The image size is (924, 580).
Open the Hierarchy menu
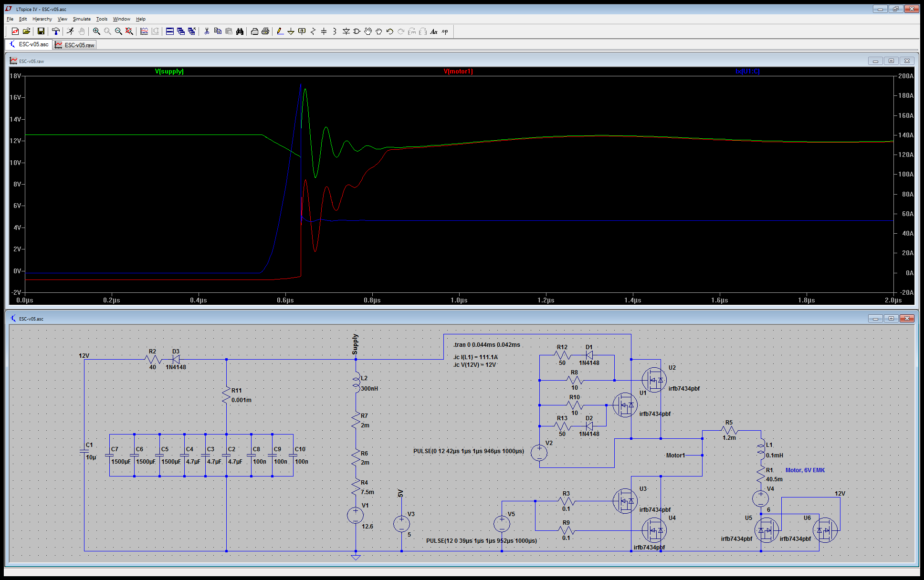[x=42, y=19]
